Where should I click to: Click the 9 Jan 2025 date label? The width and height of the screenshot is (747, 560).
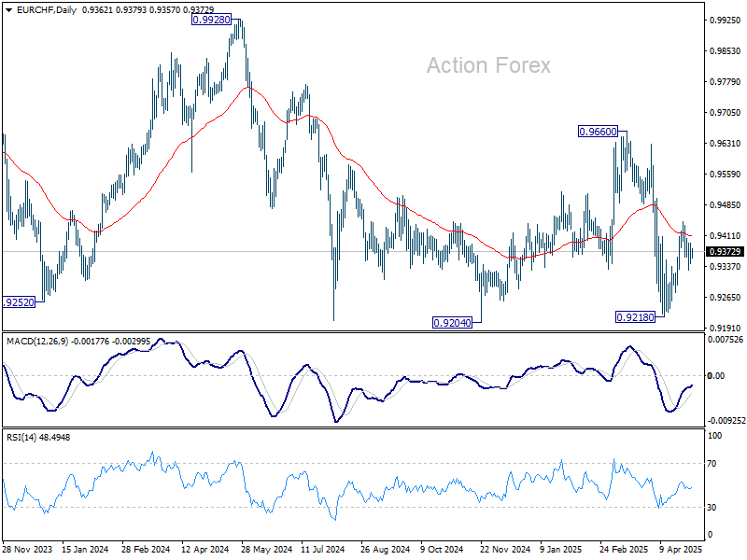tap(561, 550)
